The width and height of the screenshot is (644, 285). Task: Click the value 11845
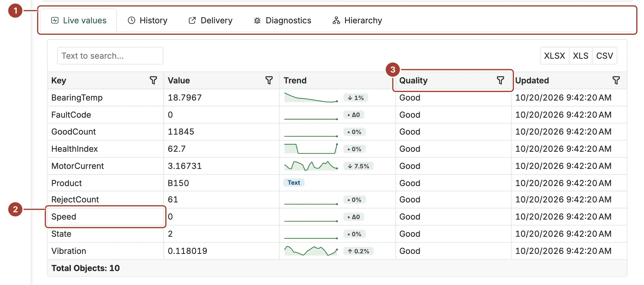click(181, 132)
